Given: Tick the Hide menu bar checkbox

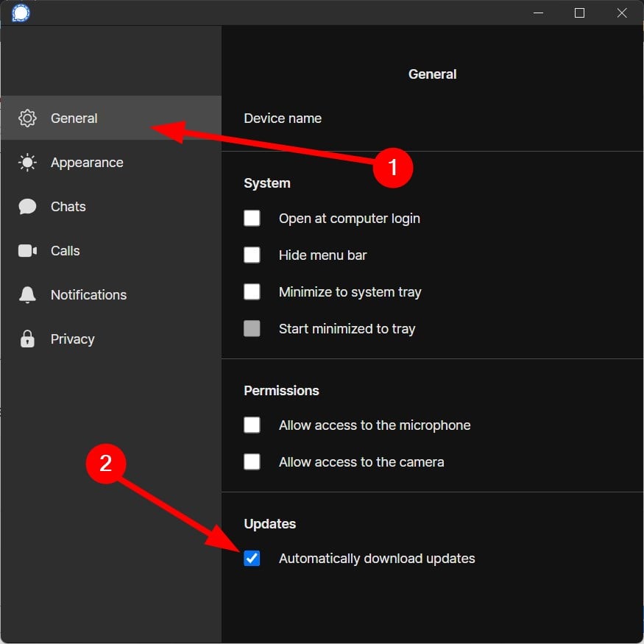Looking at the screenshot, I should click(x=252, y=255).
